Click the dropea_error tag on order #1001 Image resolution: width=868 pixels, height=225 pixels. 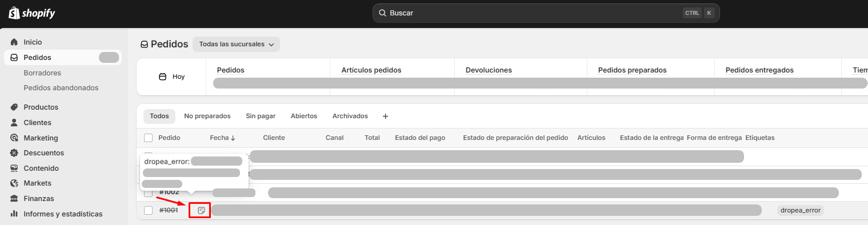pos(801,210)
